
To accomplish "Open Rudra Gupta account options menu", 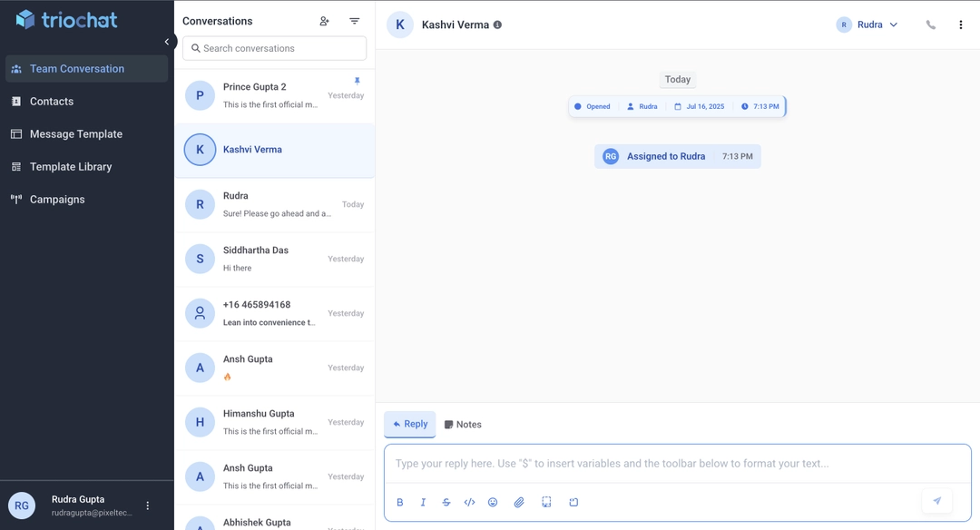I will point(148,505).
